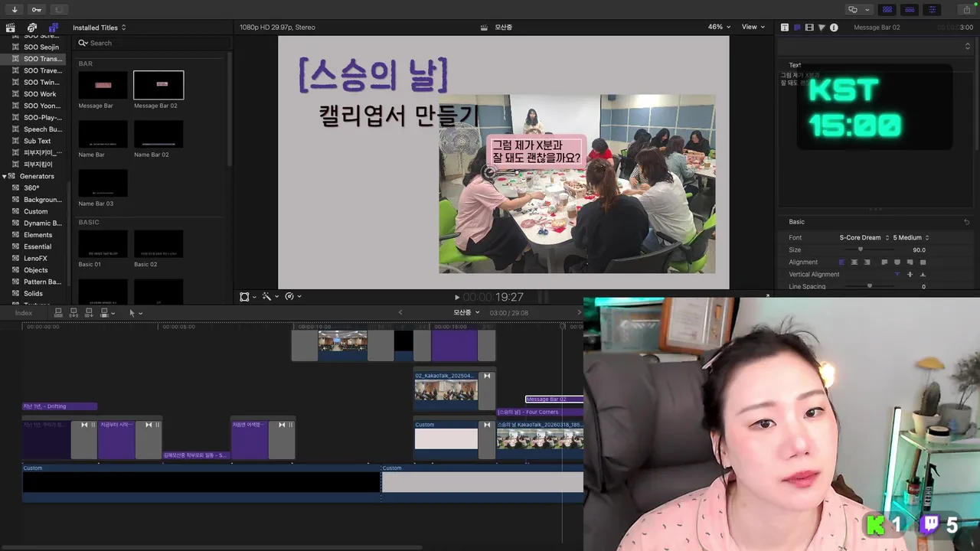980x551 pixels.
Task: Select the SOO Work category
Action: [x=40, y=94]
